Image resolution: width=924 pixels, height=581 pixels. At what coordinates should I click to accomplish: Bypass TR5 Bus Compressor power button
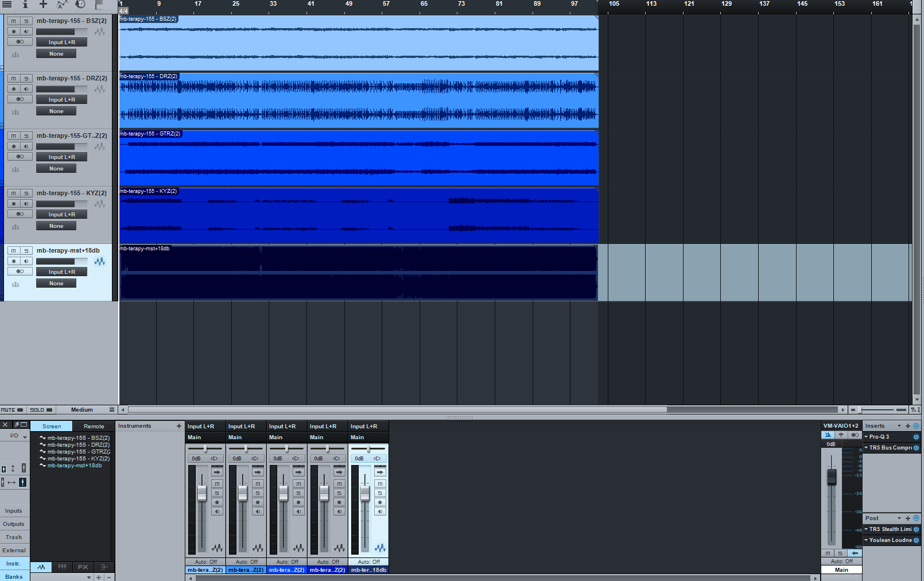916,448
